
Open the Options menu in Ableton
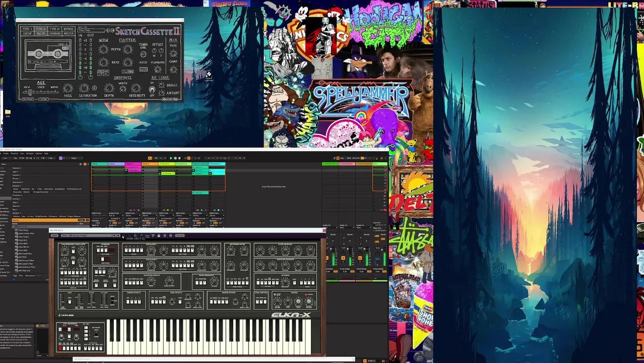coord(39,153)
